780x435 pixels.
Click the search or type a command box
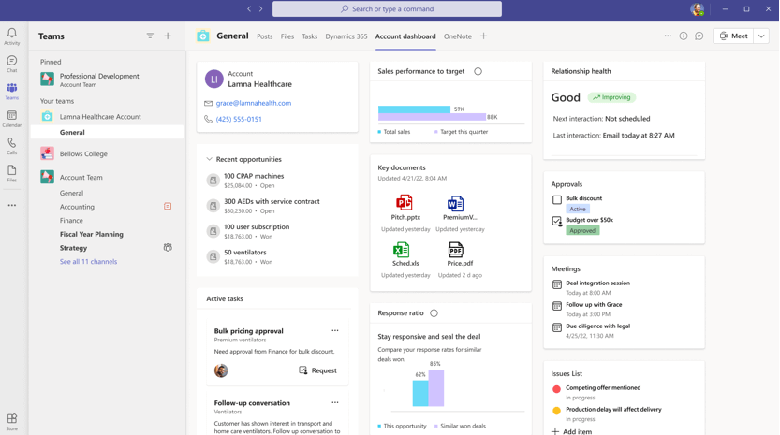[387, 9]
